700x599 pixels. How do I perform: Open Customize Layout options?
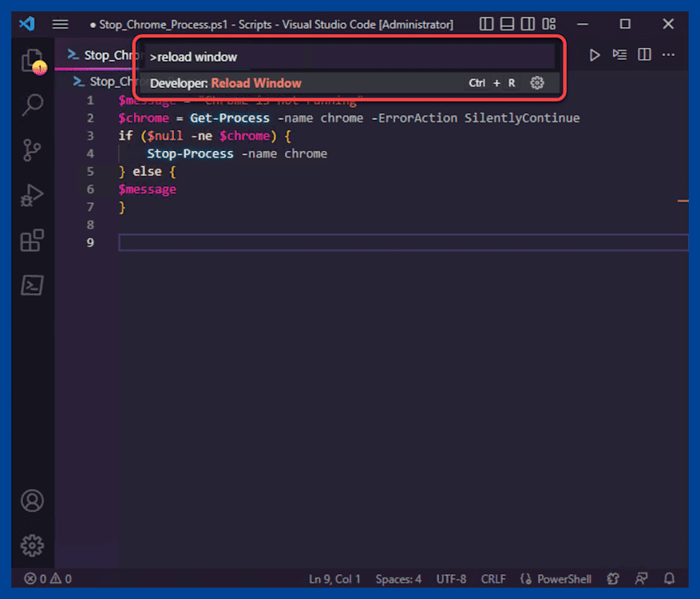coord(548,24)
